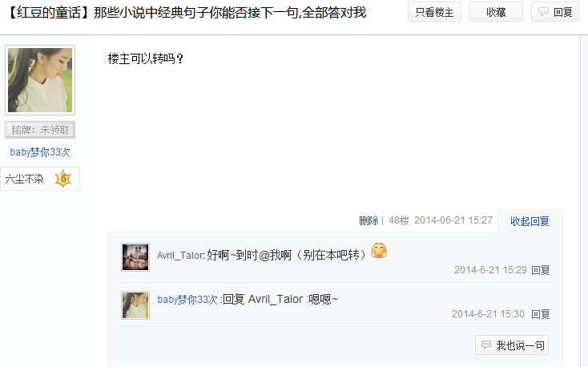
Task: Open Avril_Talor's small avatar thumbnail
Action: tap(135, 257)
